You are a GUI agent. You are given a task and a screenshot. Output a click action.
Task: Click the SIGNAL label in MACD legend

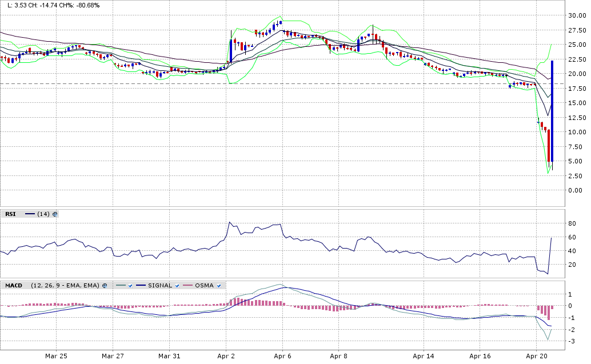[160, 285]
